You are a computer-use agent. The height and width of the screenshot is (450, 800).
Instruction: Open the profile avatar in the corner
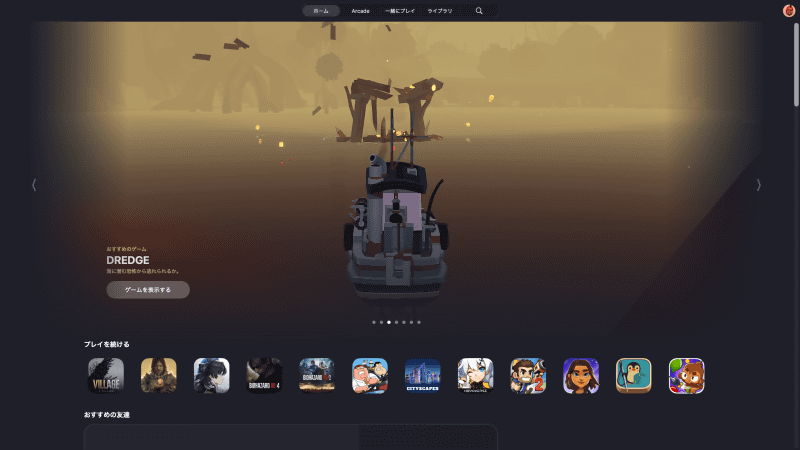point(789,10)
